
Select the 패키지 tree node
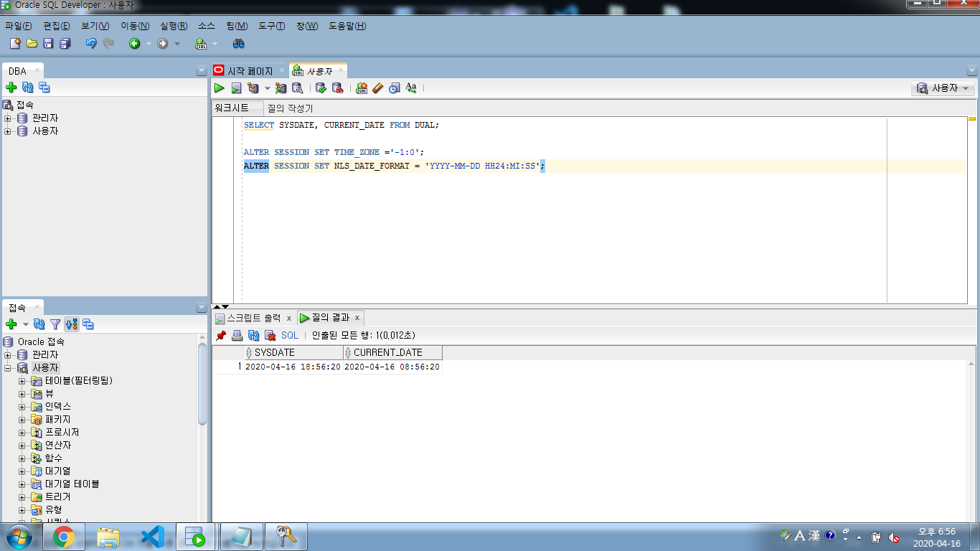tap(58, 420)
